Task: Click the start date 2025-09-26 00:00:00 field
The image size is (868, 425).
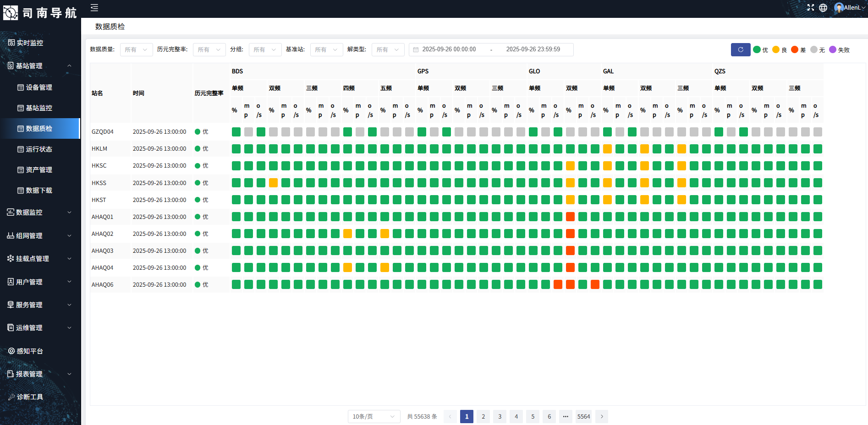Action: pyautogui.click(x=449, y=49)
